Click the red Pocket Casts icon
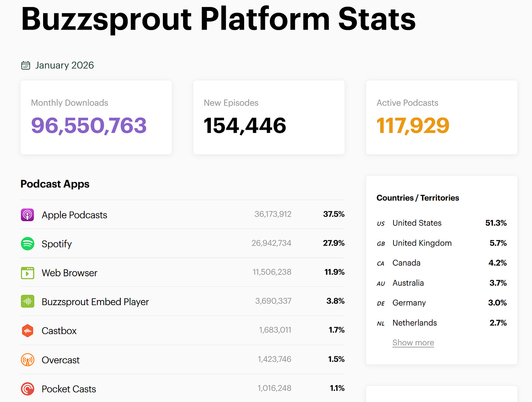 coord(27,389)
